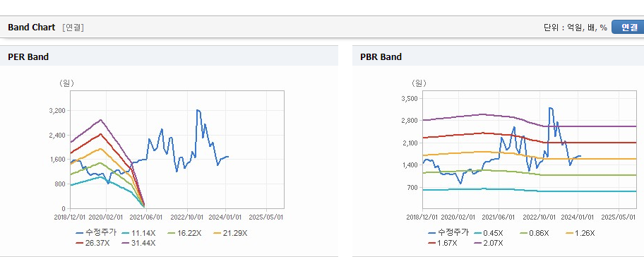Viewport: 644px width, 257px height.
Task: Click the (원) unit label on PBR Band
Action: 419,83
